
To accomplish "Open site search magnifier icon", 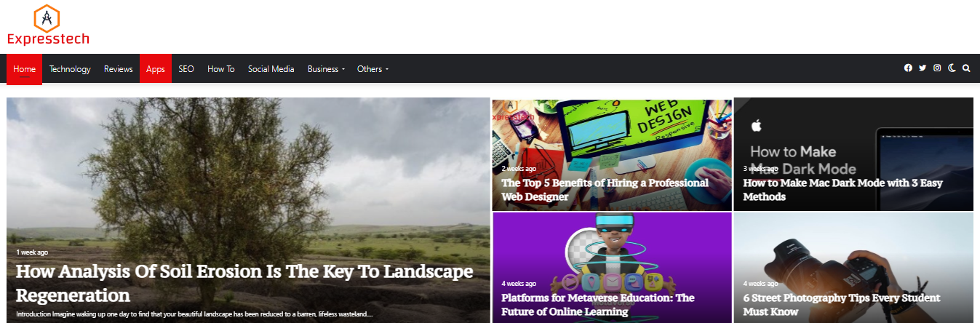I will tap(966, 68).
